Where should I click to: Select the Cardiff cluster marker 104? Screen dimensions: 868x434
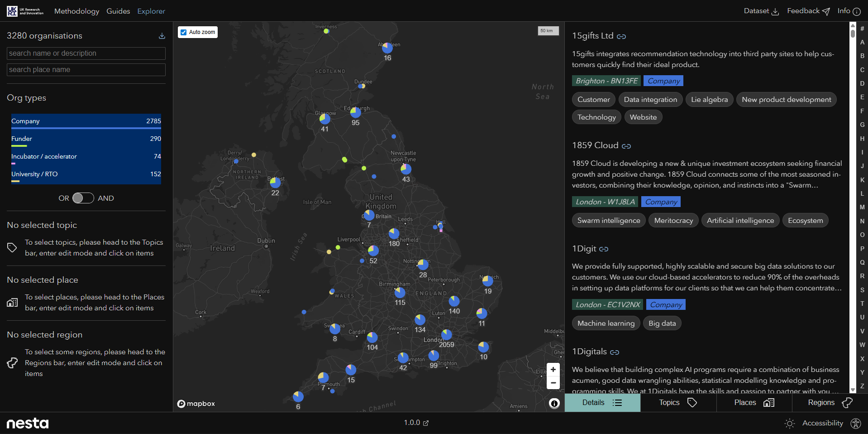coord(372,338)
